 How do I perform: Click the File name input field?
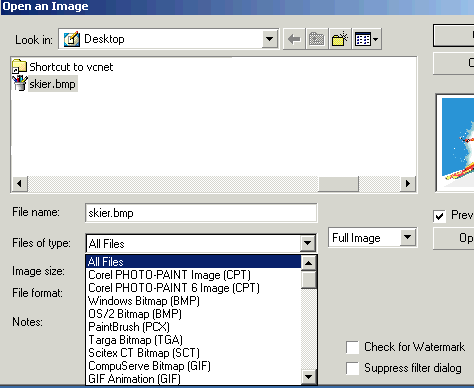[201, 213]
